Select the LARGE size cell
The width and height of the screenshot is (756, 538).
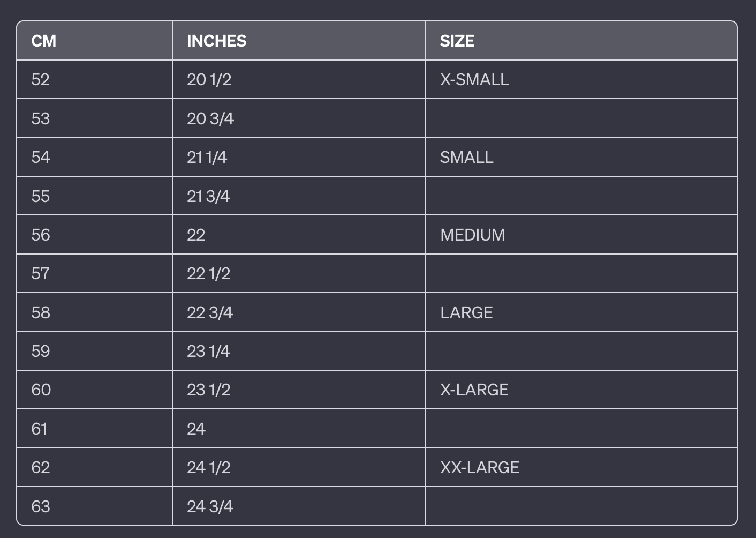(x=466, y=312)
